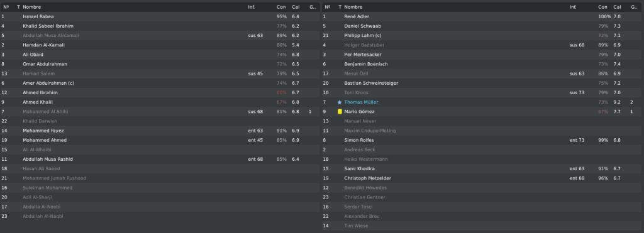Open player Thomas Müller's profile link

[361, 102]
